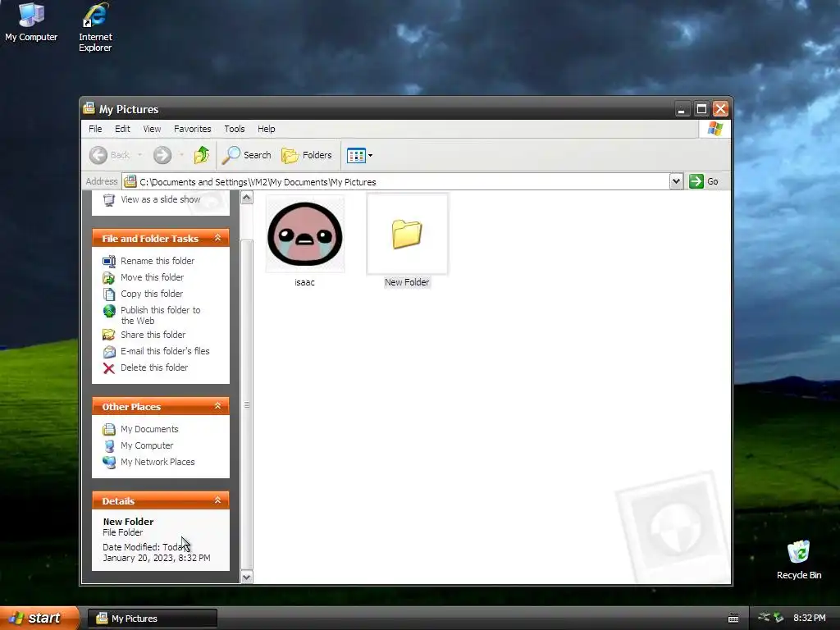Screen dimensions: 840x630
Task: Select the New Folder thumbnail
Action: [x=407, y=234]
